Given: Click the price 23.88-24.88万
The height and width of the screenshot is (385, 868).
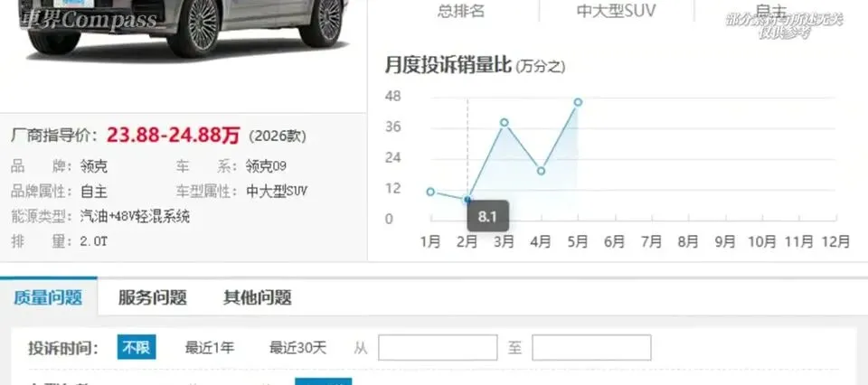Looking at the screenshot, I should (x=174, y=135).
